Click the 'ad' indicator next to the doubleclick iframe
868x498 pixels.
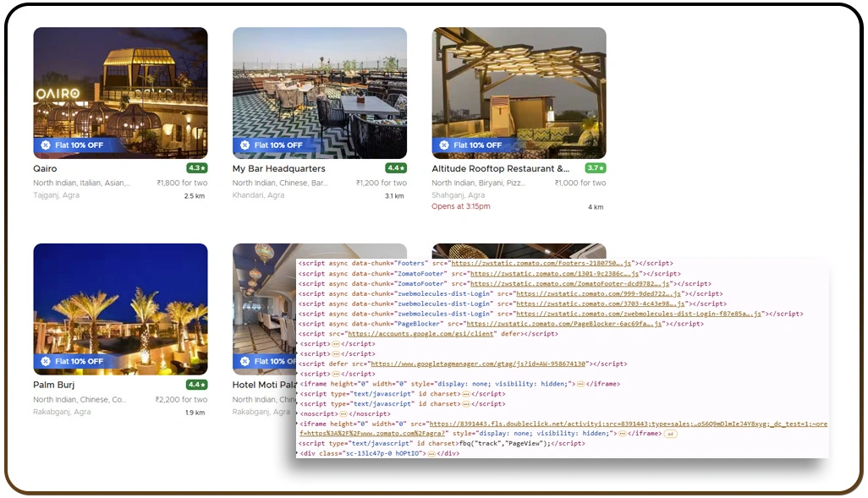tap(671, 432)
